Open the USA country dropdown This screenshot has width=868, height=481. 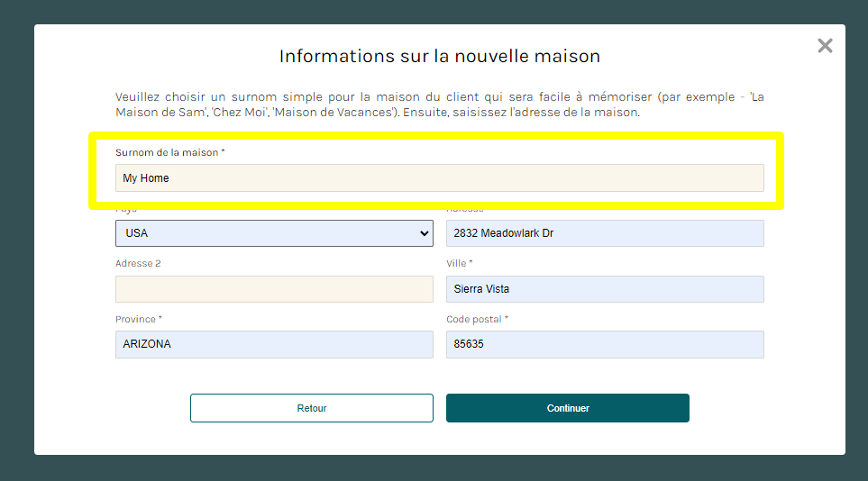(274, 233)
